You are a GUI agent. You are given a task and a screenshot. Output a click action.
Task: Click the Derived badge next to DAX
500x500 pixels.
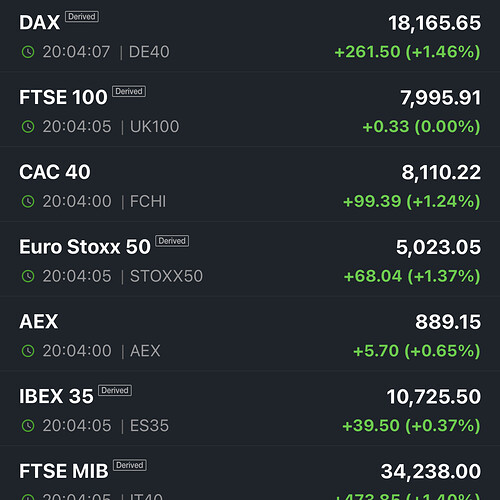point(82,17)
